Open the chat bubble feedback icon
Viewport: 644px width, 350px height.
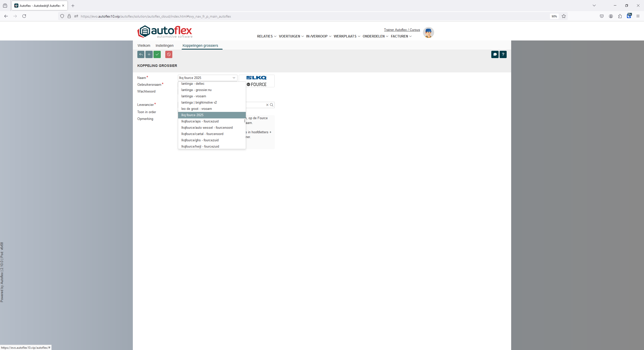coord(495,54)
